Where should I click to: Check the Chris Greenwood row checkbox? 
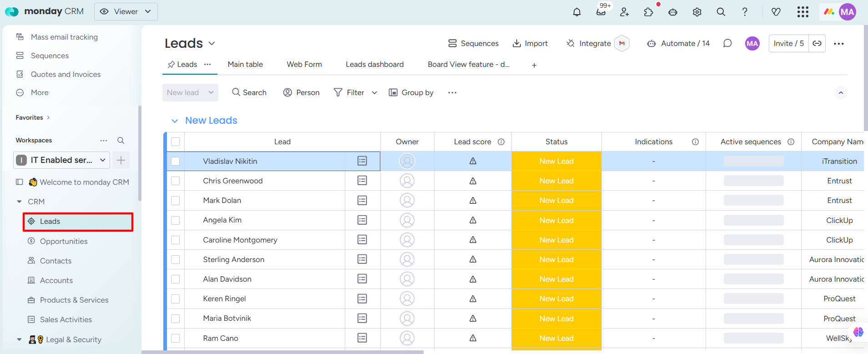point(176,181)
